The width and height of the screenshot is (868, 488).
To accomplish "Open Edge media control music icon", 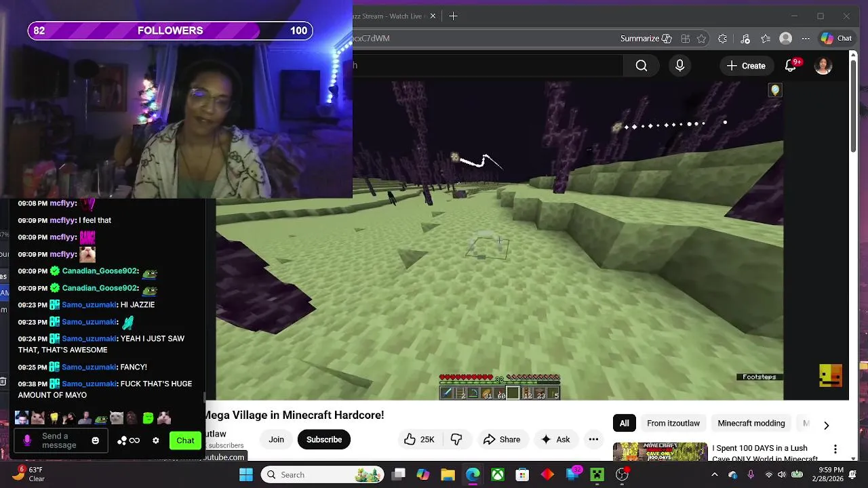I will [745, 39].
